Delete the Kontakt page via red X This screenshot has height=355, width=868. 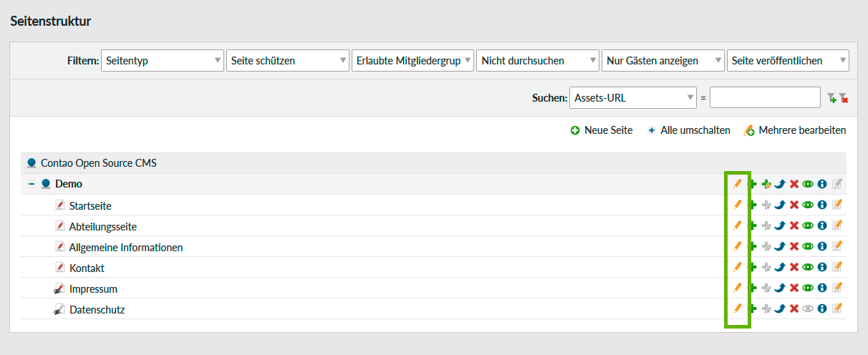pyautogui.click(x=794, y=267)
